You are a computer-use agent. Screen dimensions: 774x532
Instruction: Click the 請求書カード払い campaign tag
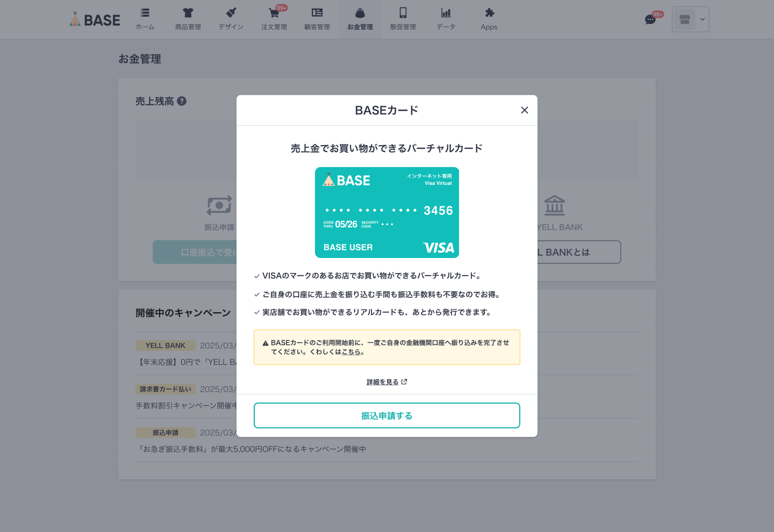click(166, 389)
